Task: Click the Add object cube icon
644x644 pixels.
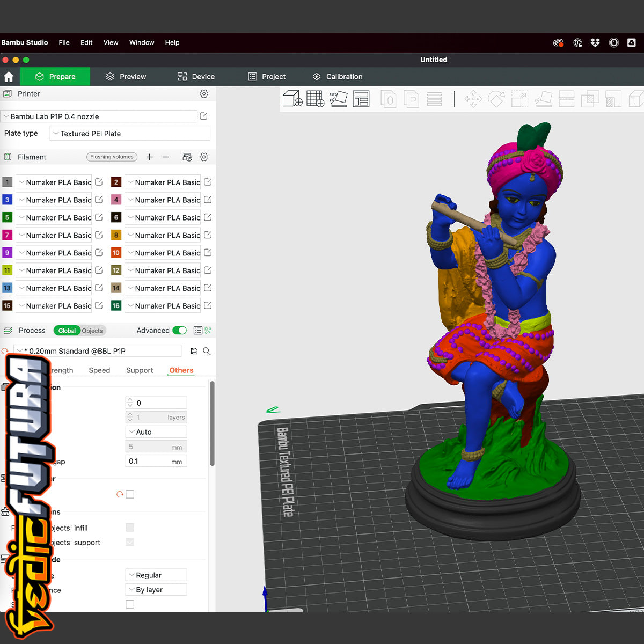Action: click(292, 99)
